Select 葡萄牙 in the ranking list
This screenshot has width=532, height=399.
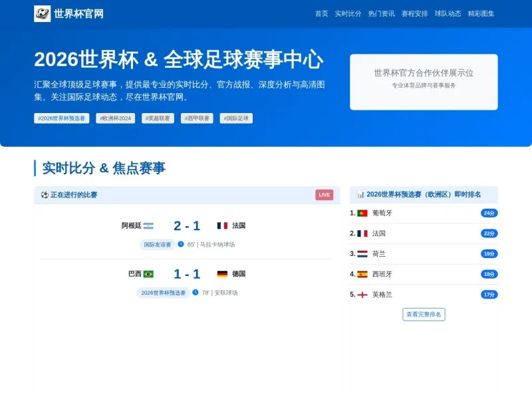click(x=382, y=213)
